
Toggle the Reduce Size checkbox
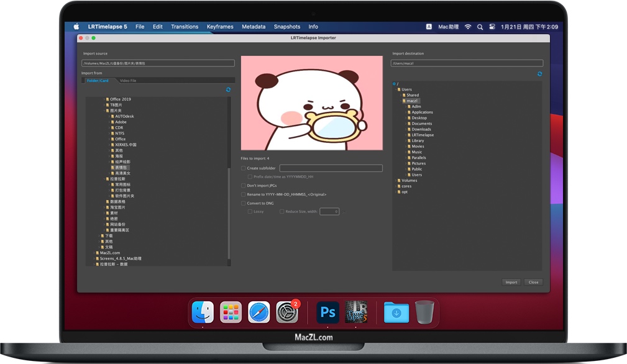coord(282,211)
